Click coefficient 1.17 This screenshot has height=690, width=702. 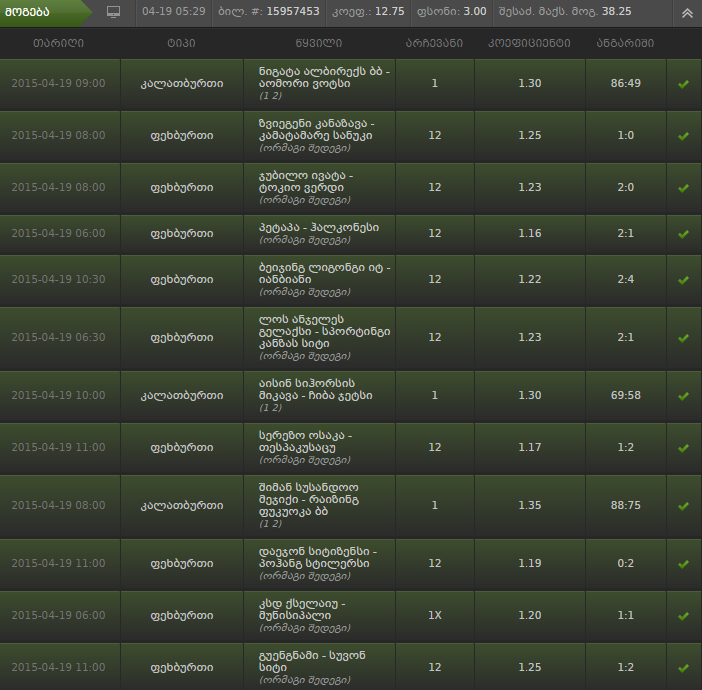530,447
